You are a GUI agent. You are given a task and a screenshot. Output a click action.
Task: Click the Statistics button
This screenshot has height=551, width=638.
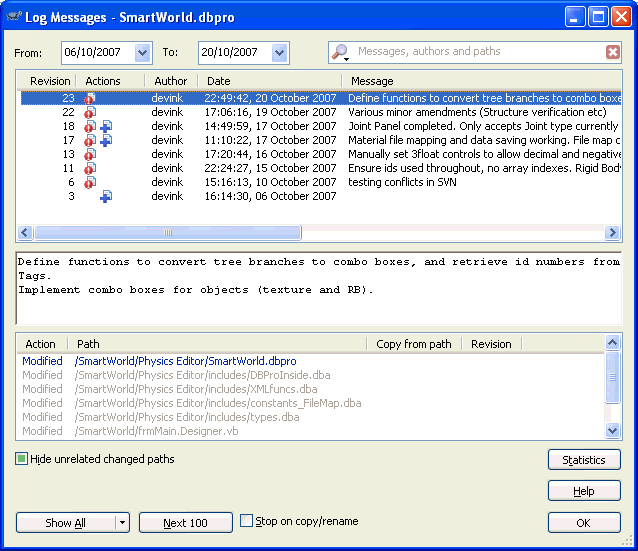click(584, 460)
